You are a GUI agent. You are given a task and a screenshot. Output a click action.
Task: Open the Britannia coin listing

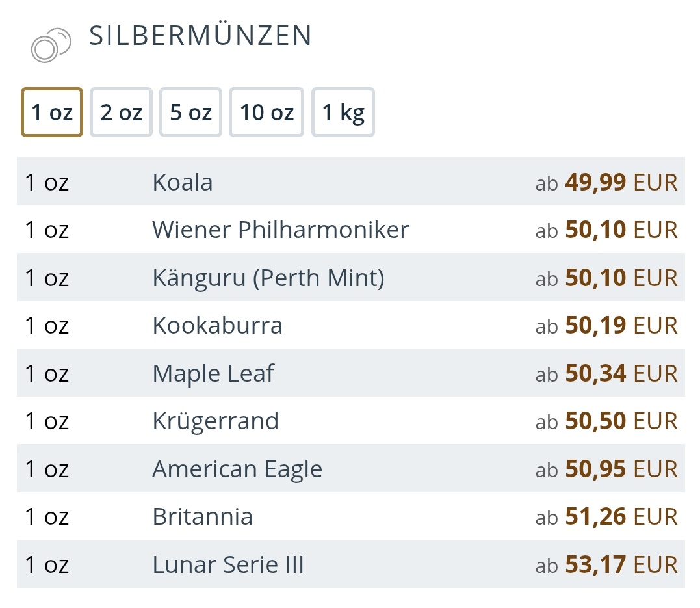[202, 516]
